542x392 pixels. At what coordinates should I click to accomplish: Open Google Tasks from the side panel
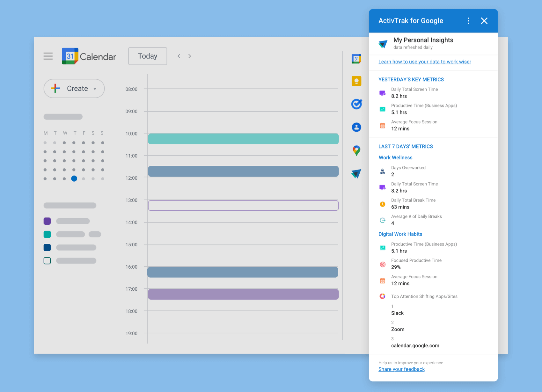tap(356, 104)
